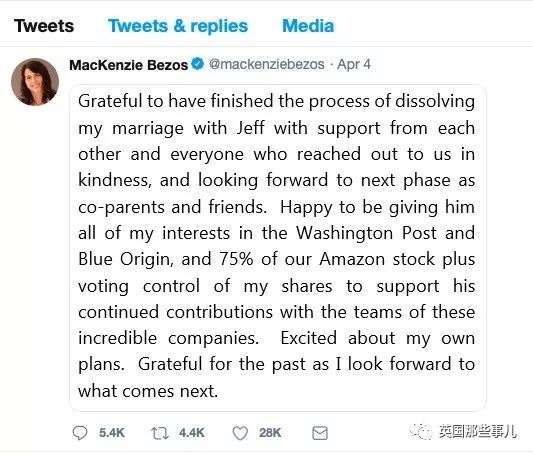Viewport: 533px width, 455px height.
Task: Open the Apr 4 timestamp link
Action: click(354, 64)
